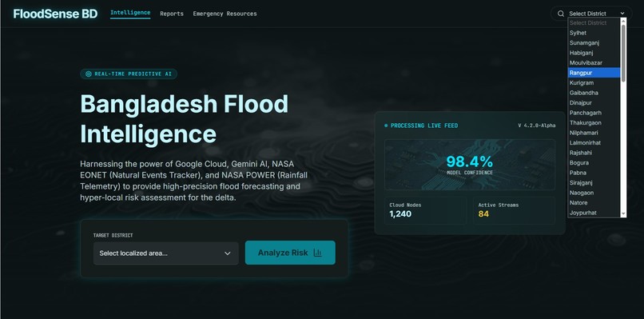The width and height of the screenshot is (644, 319).
Task: Select the highlighted Rangpur option
Action: (594, 73)
